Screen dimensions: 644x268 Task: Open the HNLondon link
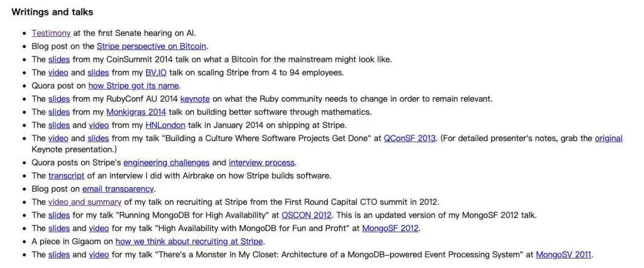[165, 125]
